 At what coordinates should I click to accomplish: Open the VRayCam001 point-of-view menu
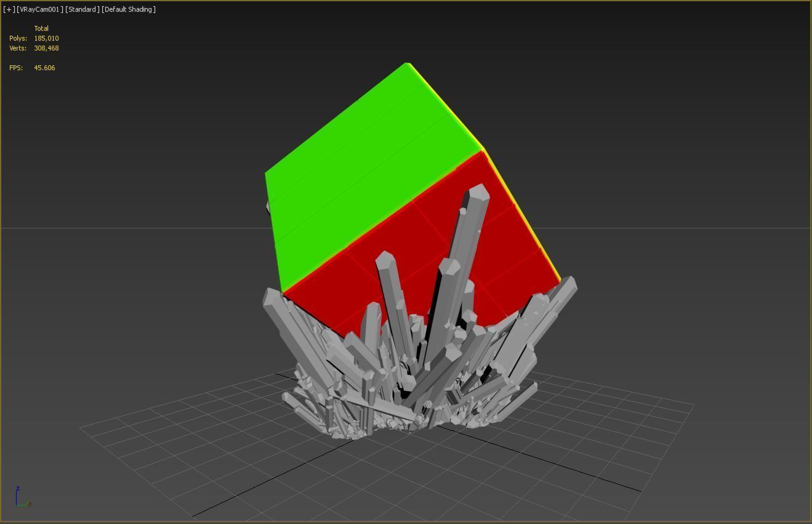point(40,9)
